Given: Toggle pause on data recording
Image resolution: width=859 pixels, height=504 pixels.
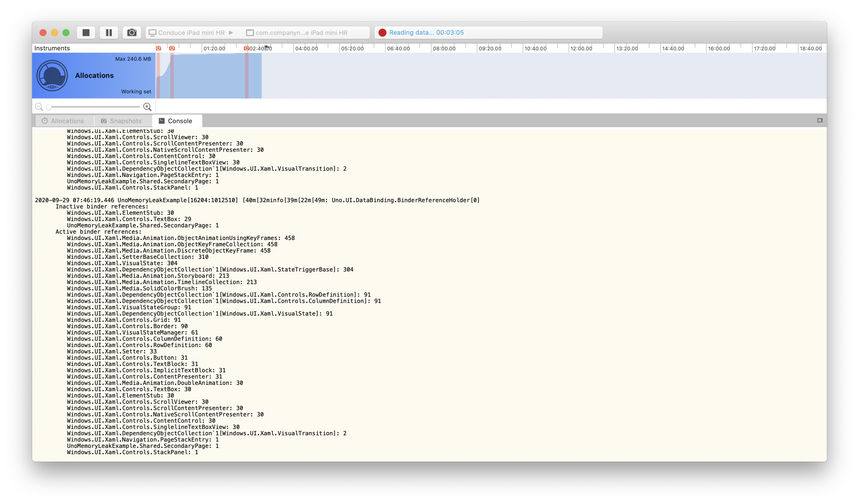Looking at the screenshot, I should point(109,33).
